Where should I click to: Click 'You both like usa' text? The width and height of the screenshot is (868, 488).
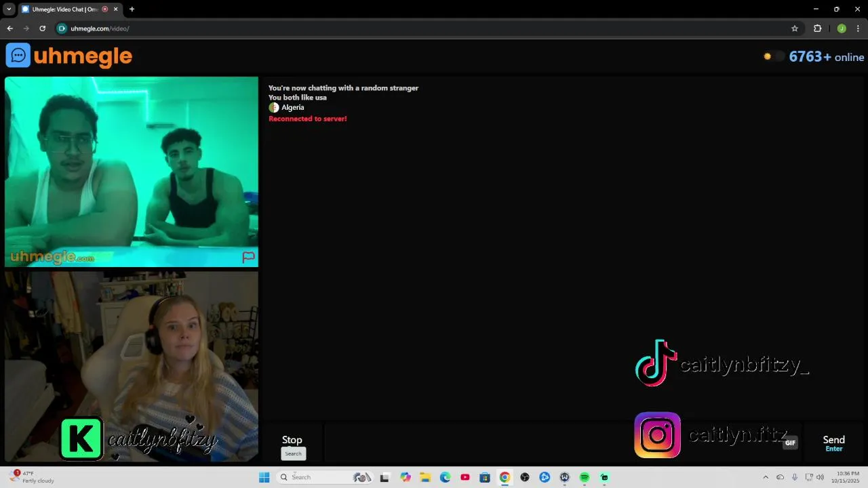(x=298, y=98)
